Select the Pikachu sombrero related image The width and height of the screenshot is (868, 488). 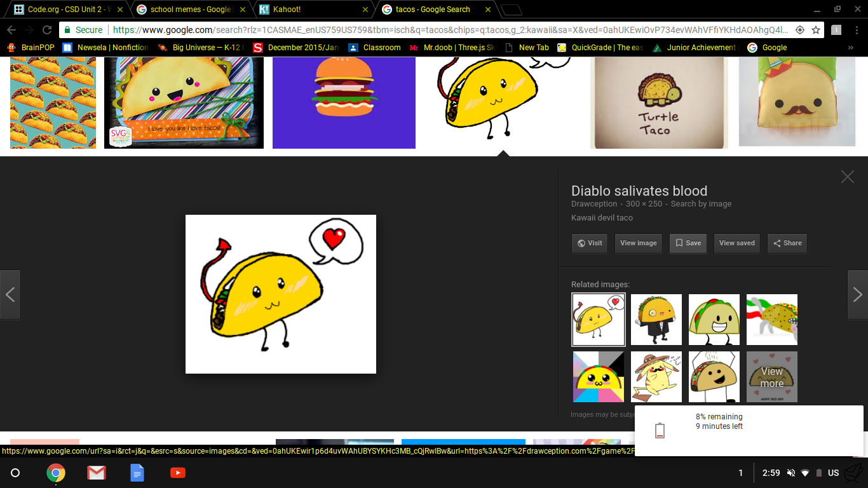coord(656,377)
